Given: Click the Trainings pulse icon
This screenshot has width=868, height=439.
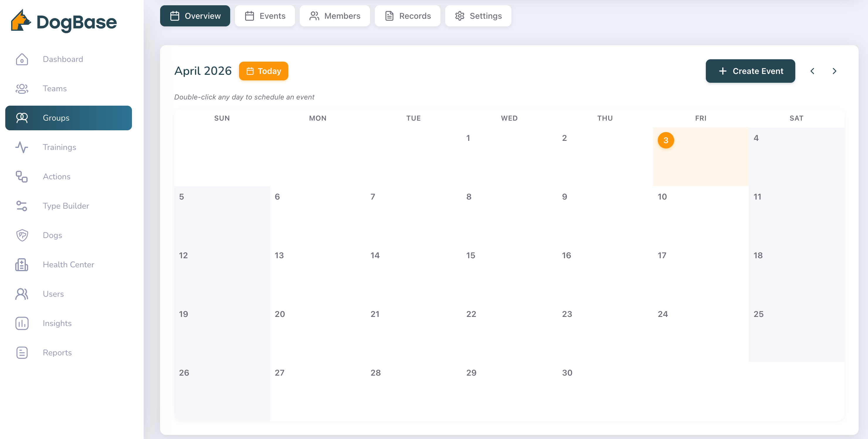Looking at the screenshot, I should [22, 147].
